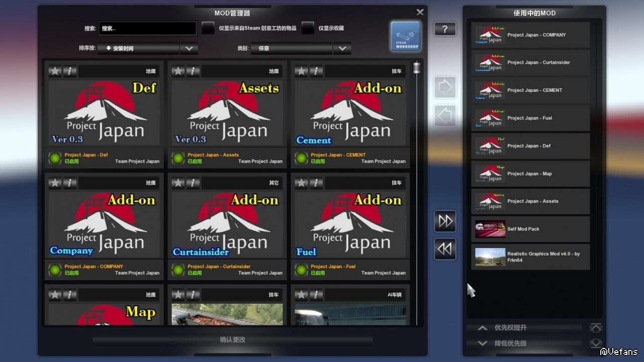Click the single left arrow to deactivate mod
The height and width of the screenshot is (362, 644).
pyautogui.click(x=445, y=116)
